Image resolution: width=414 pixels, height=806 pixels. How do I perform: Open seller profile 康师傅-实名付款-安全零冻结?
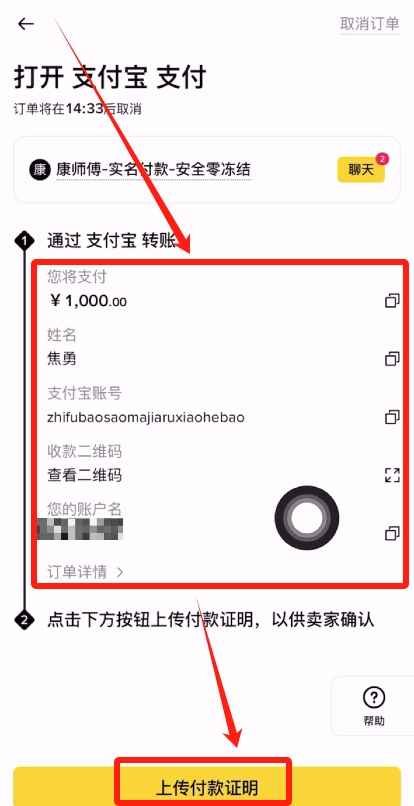153,170
